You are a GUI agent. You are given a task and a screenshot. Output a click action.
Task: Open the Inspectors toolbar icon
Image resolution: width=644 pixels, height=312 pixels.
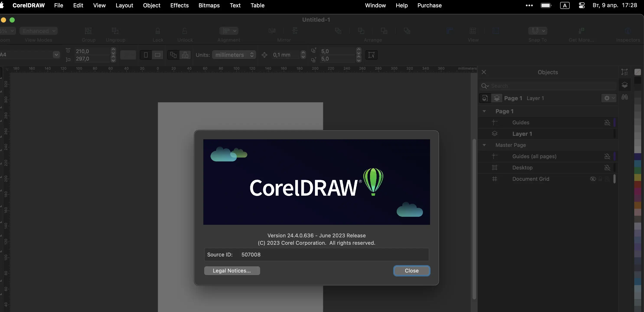click(x=628, y=31)
